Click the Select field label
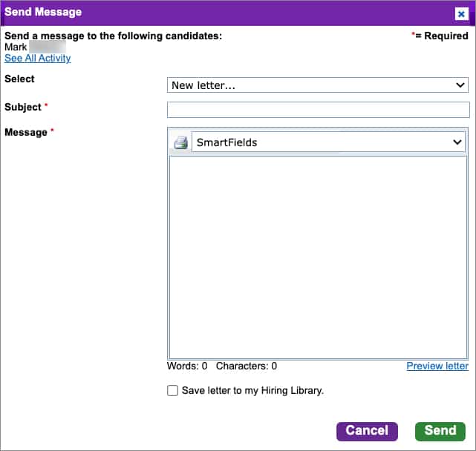Image resolution: width=476 pixels, height=451 pixels. pyautogui.click(x=19, y=79)
